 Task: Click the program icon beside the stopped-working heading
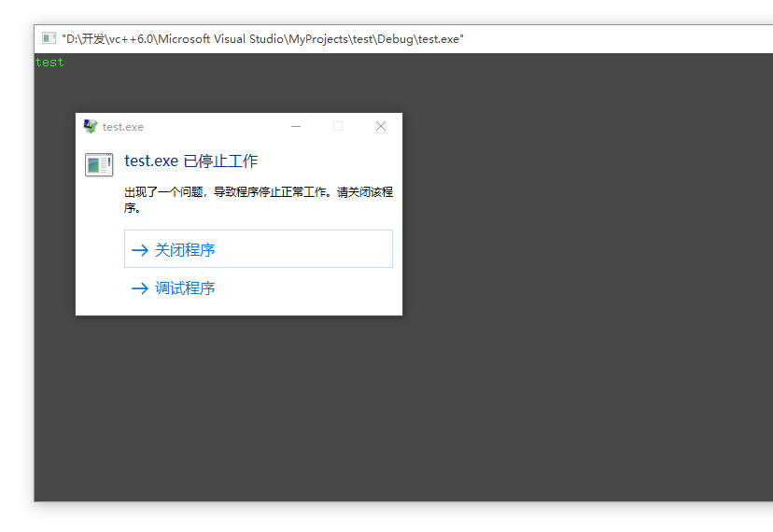point(99,164)
